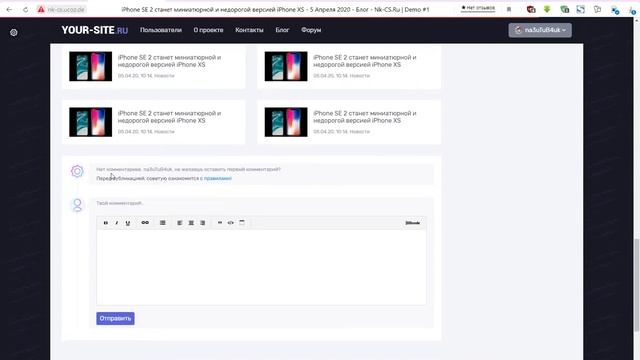Toggle underline formatting in comment editor
Viewport: 640px width, 360px height.
point(128,223)
